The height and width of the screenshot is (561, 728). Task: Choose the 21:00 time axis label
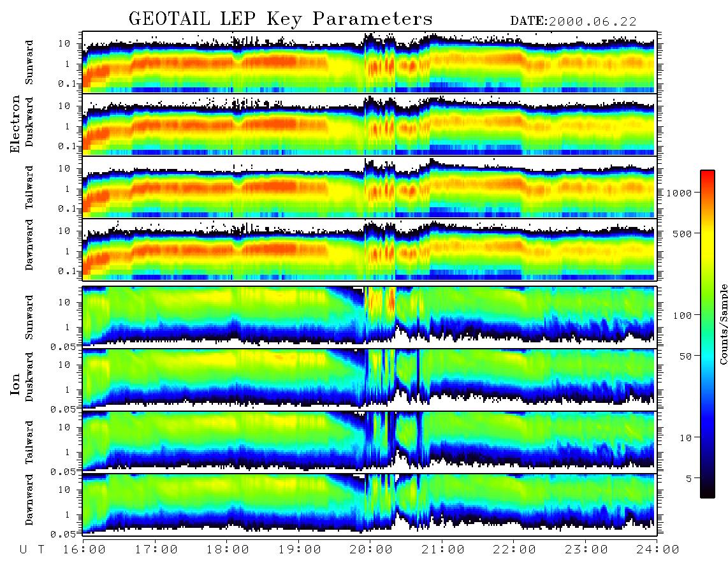click(x=442, y=550)
